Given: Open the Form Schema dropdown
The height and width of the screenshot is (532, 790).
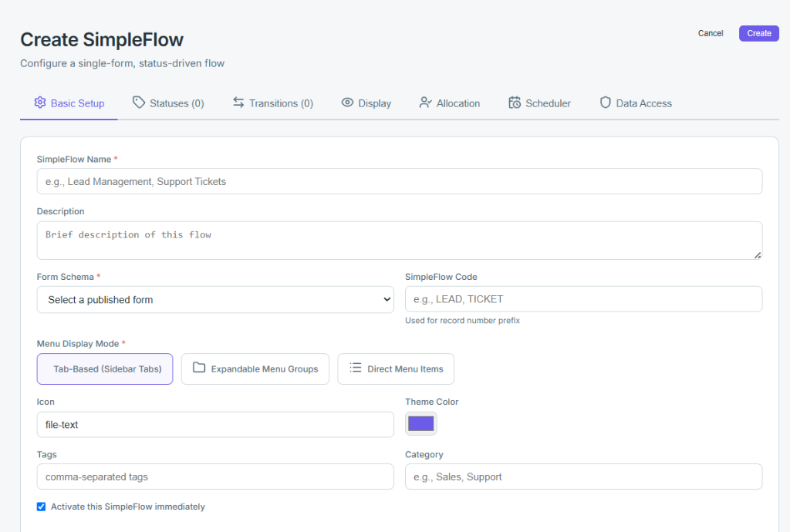Looking at the screenshot, I should tap(215, 299).
